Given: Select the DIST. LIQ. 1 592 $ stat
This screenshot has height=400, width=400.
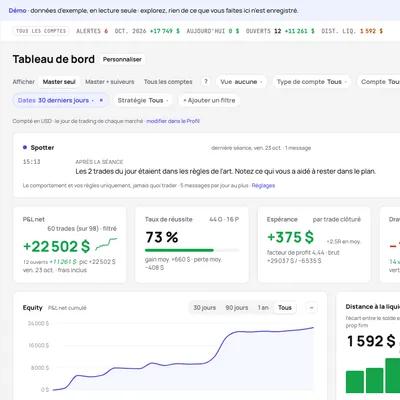Looking at the screenshot, I should 352,31.
